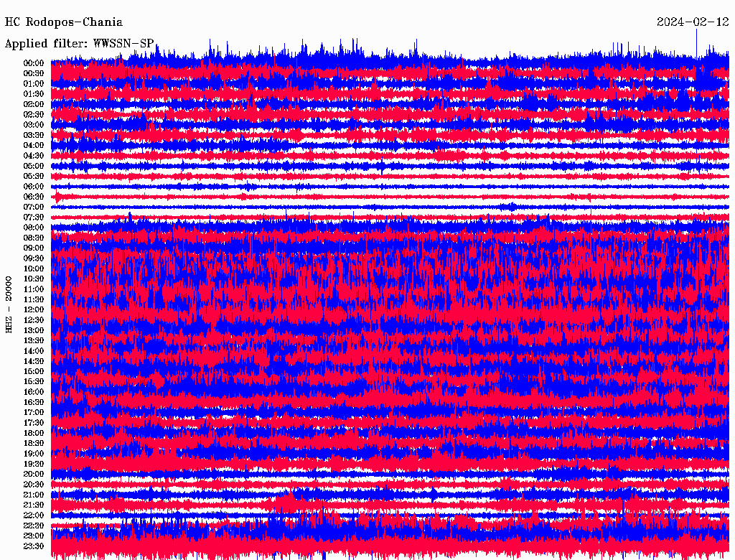Image resolution: width=735 pixels, height=560 pixels.
Task: Select the Applied filter WWSSN-SP text
Action: pyautogui.click(x=79, y=44)
